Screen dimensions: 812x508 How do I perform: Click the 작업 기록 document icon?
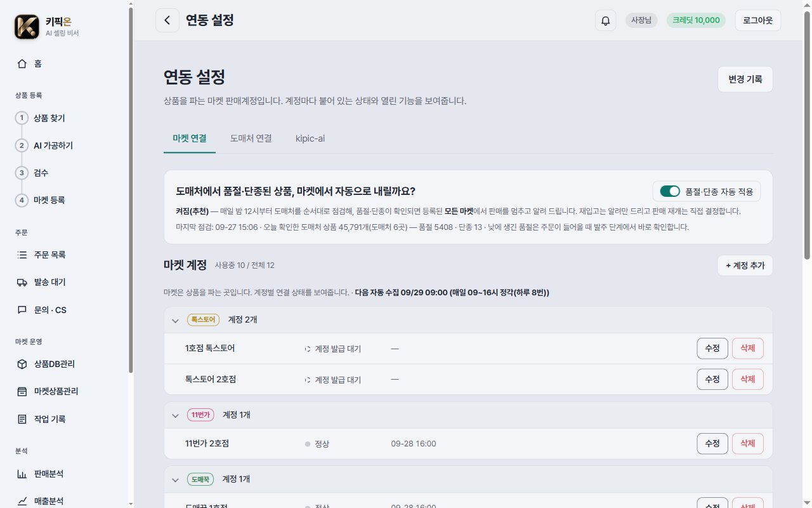click(22, 419)
